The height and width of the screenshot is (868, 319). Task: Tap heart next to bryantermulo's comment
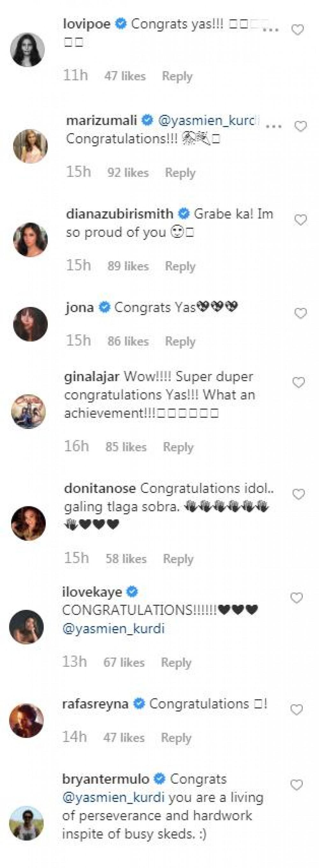[x=296, y=785]
